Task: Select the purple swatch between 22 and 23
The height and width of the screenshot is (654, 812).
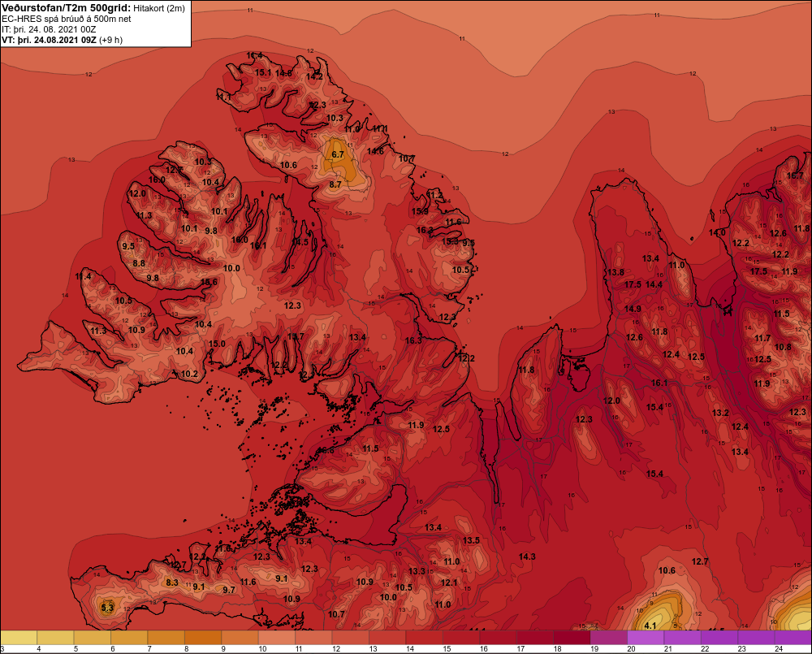Action: pyautogui.click(x=719, y=638)
